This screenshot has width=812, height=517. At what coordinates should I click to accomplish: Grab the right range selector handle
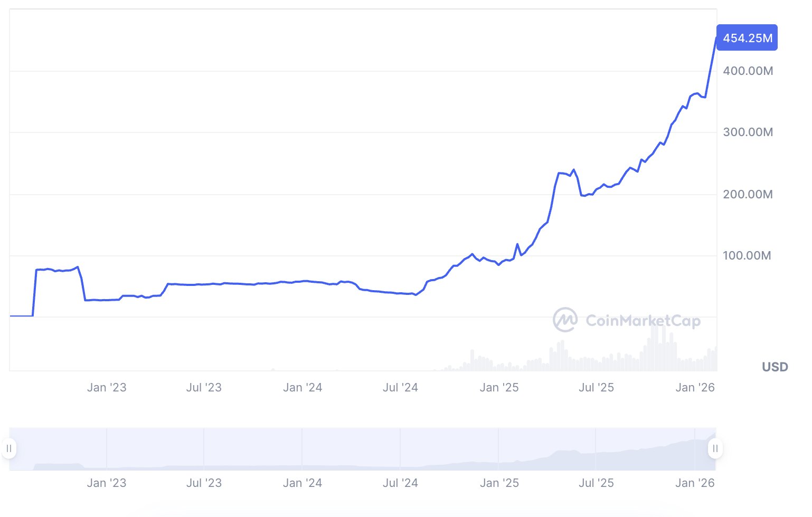click(x=715, y=448)
